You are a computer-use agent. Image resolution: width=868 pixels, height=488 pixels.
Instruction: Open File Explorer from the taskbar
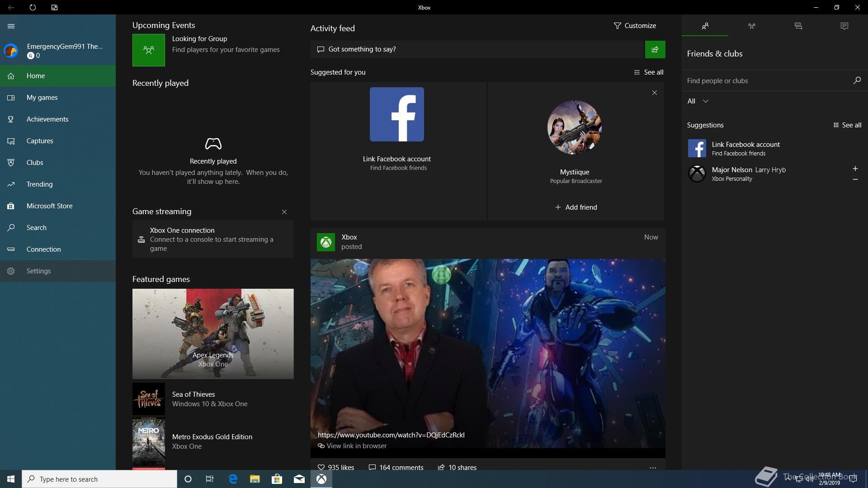click(x=255, y=479)
